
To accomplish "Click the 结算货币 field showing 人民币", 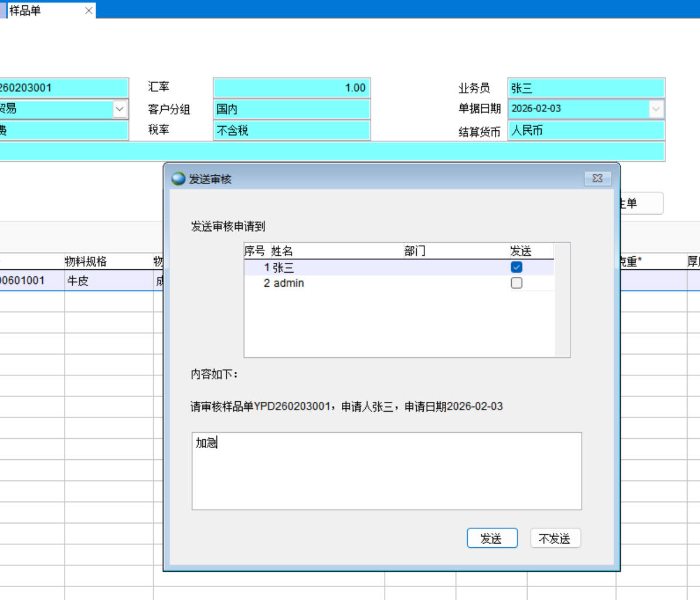I will coord(586,130).
